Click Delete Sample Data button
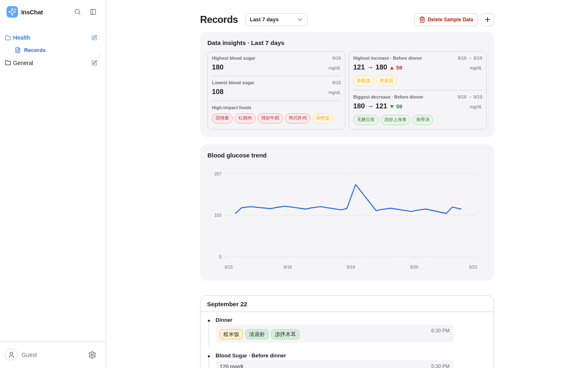This screenshot has width=588, height=368. point(446,20)
